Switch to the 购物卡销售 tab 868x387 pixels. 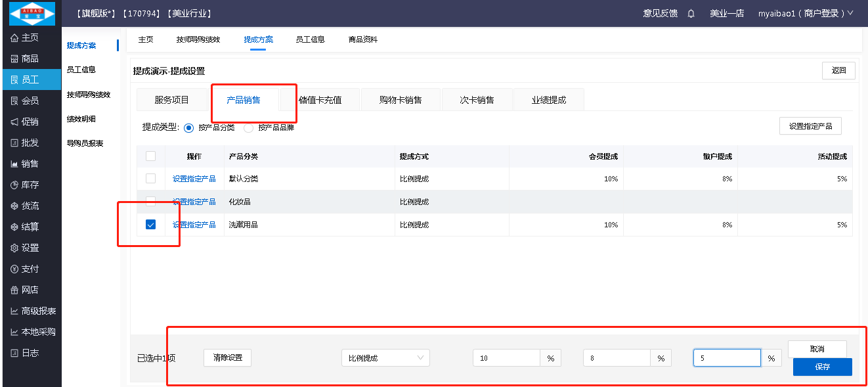(x=401, y=100)
